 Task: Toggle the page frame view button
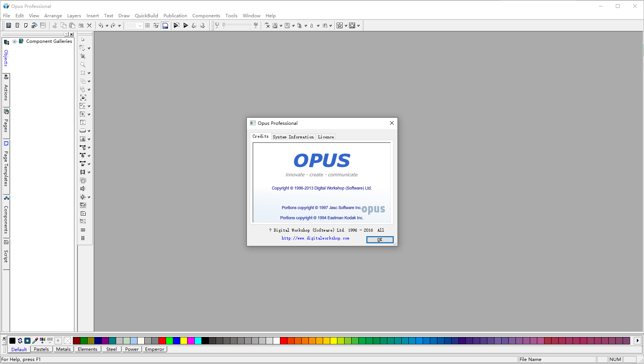(165, 26)
